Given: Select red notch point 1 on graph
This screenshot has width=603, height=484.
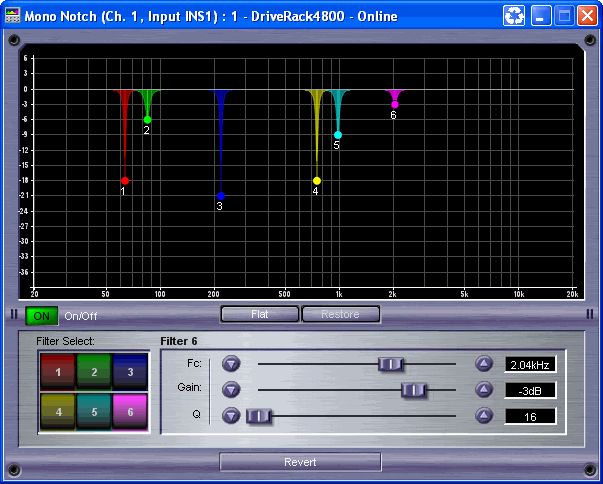Looking at the screenshot, I should point(125,181).
